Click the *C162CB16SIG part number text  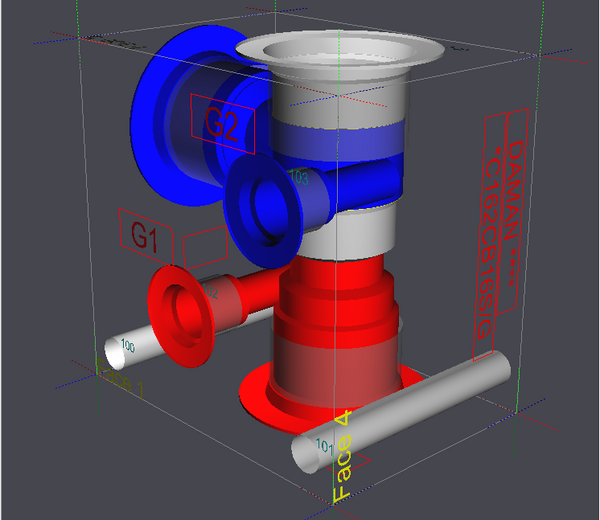pyautogui.click(x=488, y=242)
